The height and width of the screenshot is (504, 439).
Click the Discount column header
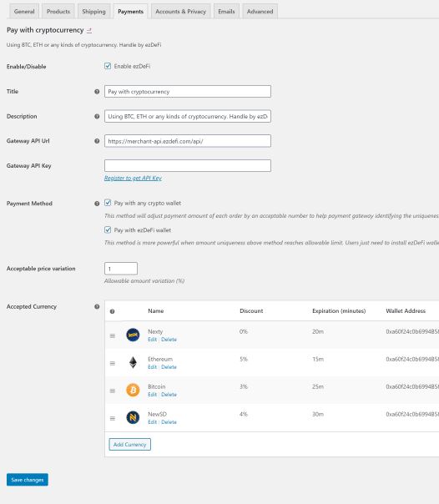pos(251,310)
